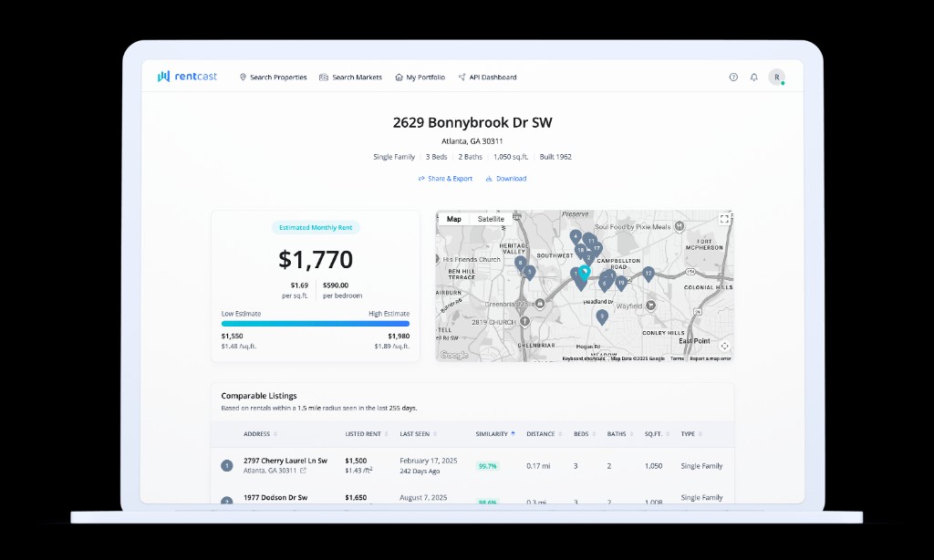The width and height of the screenshot is (934, 560).
Task: Sort table by Type column
Action: (x=691, y=434)
